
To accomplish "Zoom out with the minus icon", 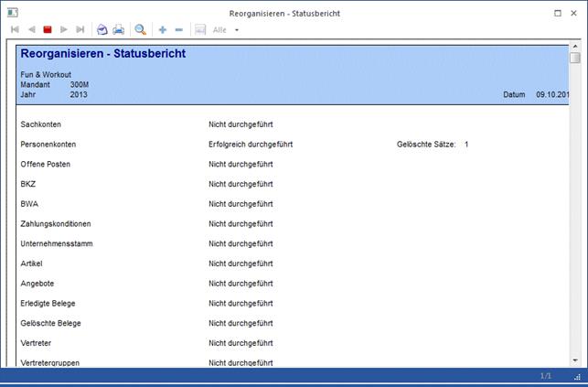I will [x=179, y=30].
